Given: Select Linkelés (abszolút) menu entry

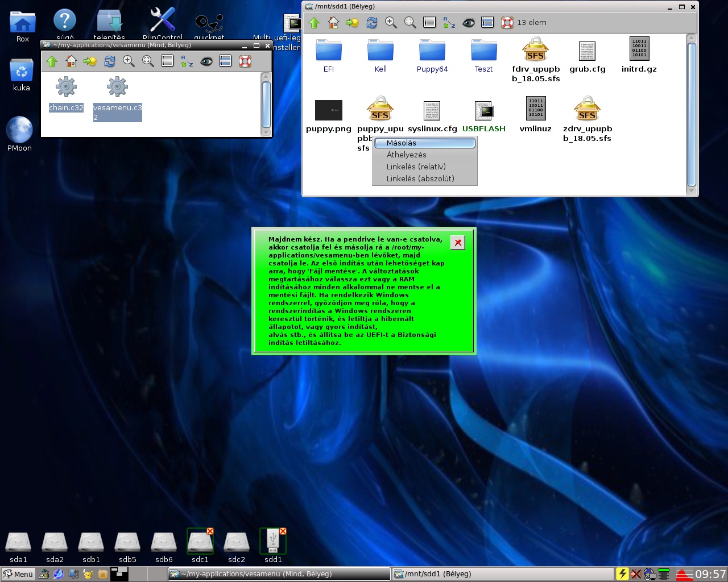Looking at the screenshot, I should pyautogui.click(x=424, y=178).
